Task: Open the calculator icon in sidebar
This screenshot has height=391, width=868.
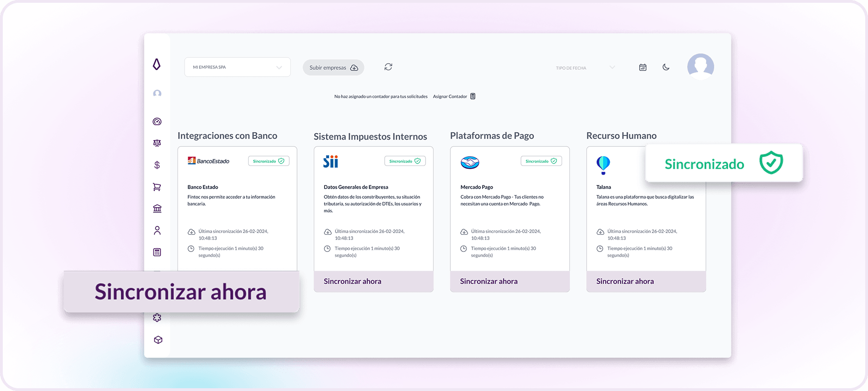Action: click(157, 252)
